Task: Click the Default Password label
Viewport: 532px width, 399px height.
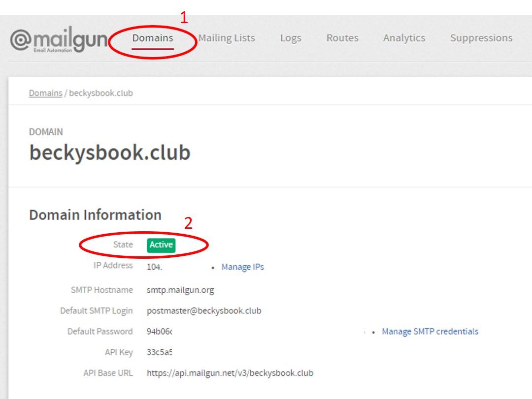Action: click(x=100, y=332)
